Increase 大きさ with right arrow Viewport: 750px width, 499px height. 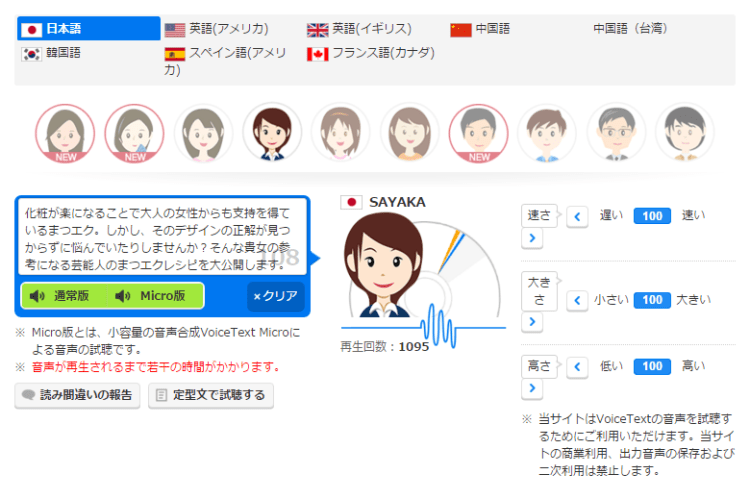coord(532,322)
